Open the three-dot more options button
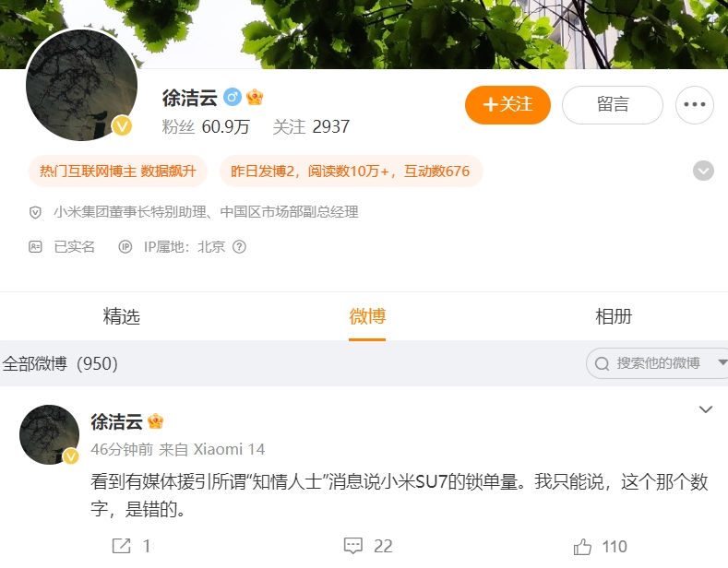 point(695,105)
